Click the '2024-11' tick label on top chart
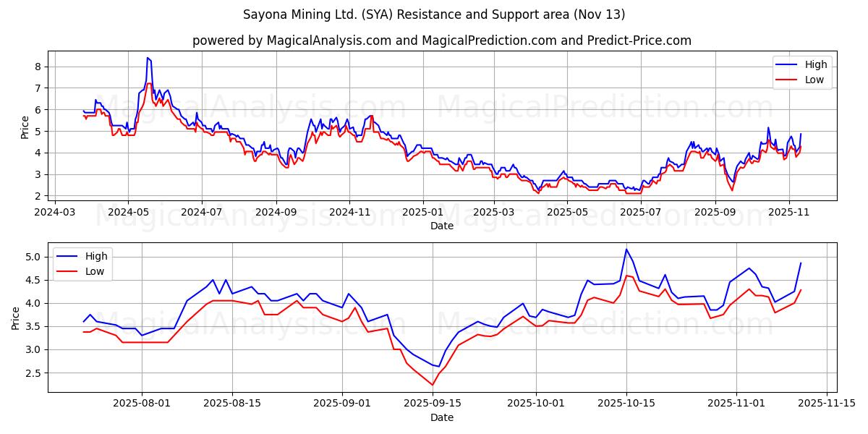868x434 pixels. 349,213
